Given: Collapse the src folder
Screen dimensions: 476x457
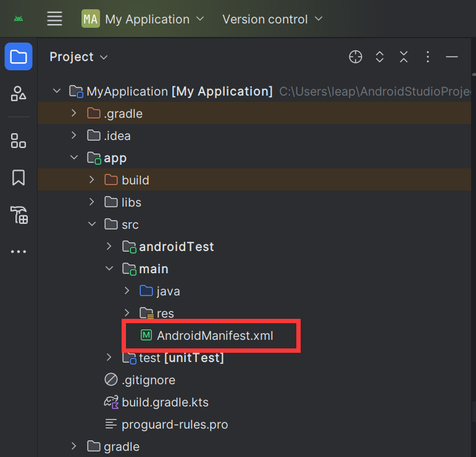Looking at the screenshot, I should point(92,224).
